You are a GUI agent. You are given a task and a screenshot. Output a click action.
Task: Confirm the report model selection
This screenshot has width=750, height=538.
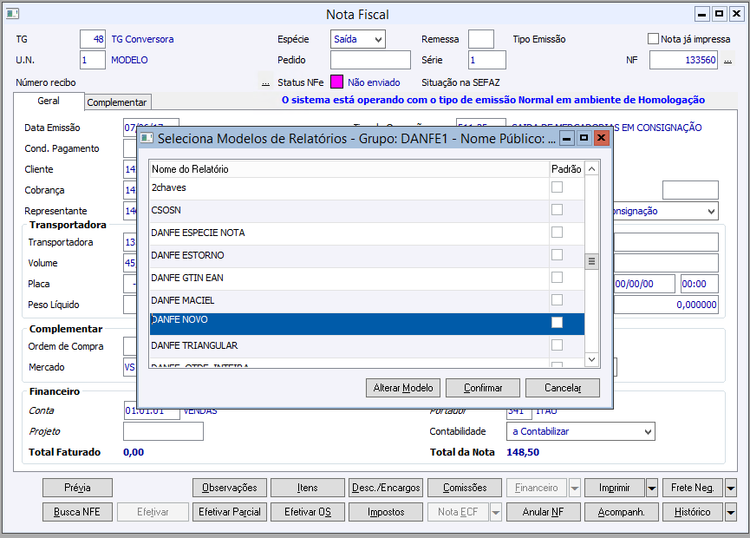[483, 388]
